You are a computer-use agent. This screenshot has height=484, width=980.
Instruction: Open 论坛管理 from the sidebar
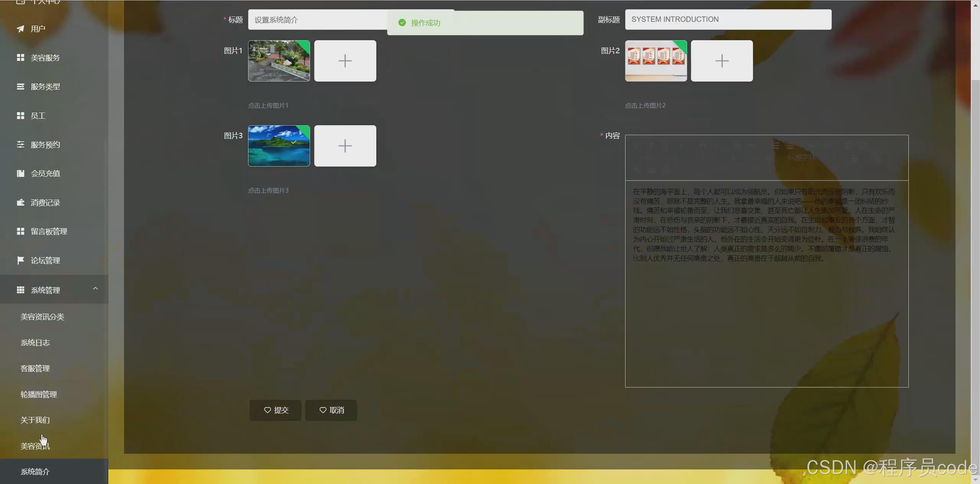[x=46, y=260]
